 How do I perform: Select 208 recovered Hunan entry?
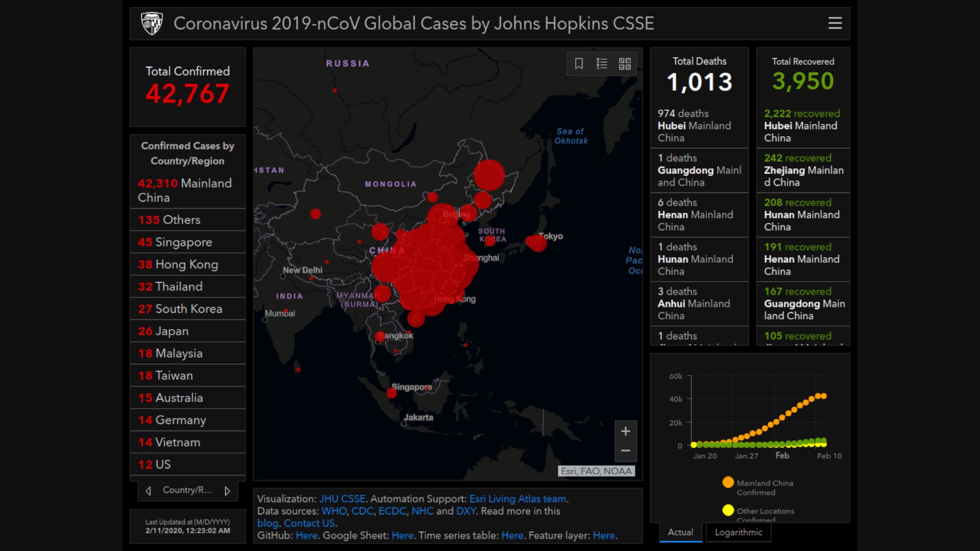[803, 214]
